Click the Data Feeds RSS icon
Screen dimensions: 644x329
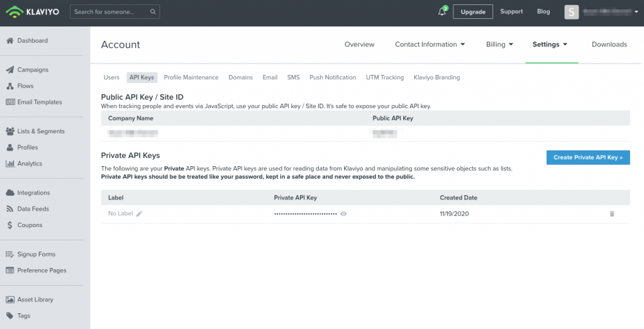point(10,209)
